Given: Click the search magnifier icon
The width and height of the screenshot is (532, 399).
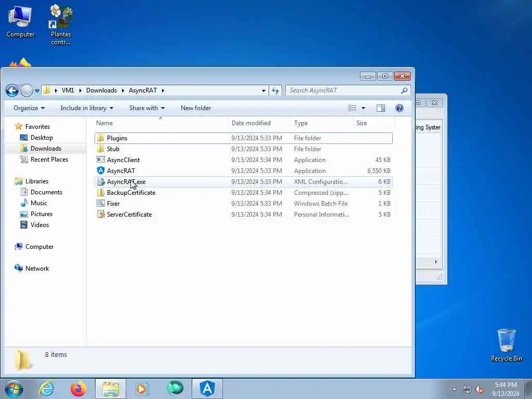Looking at the screenshot, I should point(404,90).
